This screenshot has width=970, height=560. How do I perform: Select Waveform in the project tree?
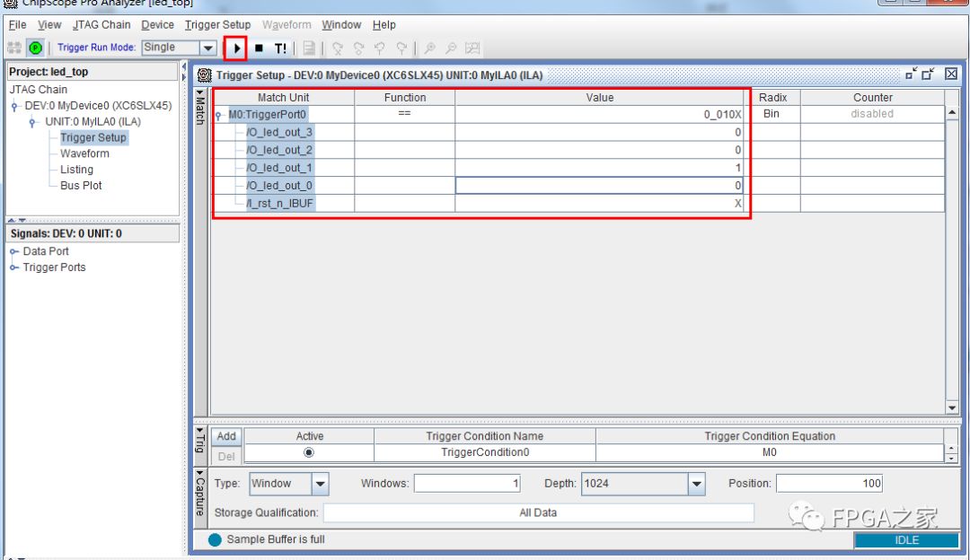pos(84,153)
